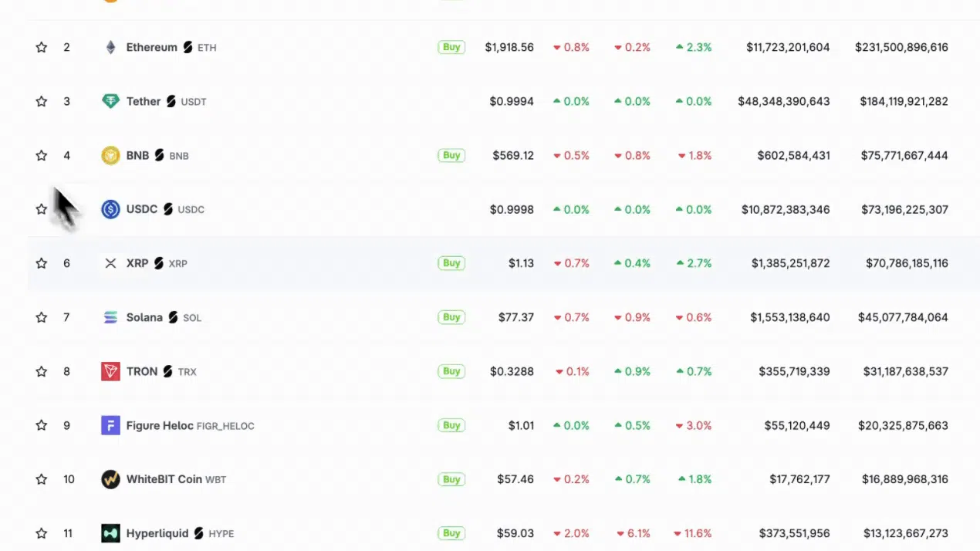Click the Tether logo icon
Image resolution: width=980 pixels, height=551 pixels.
[x=110, y=101]
